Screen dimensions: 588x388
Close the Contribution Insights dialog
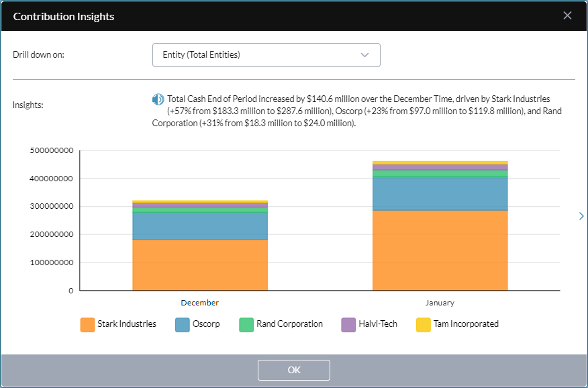coord(567,15)
